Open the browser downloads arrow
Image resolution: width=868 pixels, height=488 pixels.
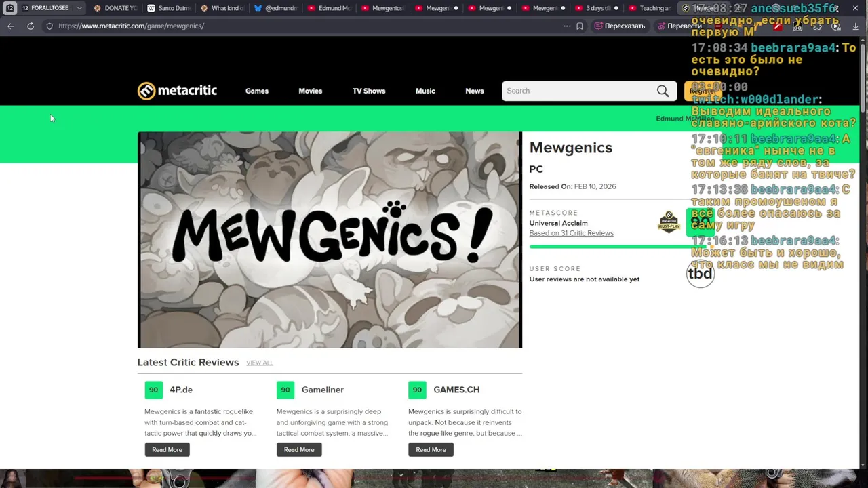tap(855, 26)
